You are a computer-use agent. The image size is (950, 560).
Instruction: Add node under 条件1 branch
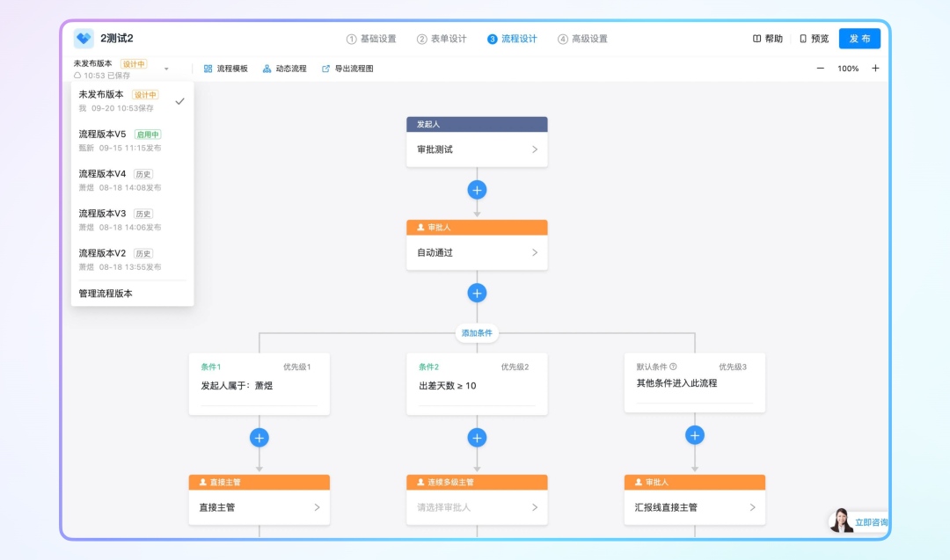point(259,438)
